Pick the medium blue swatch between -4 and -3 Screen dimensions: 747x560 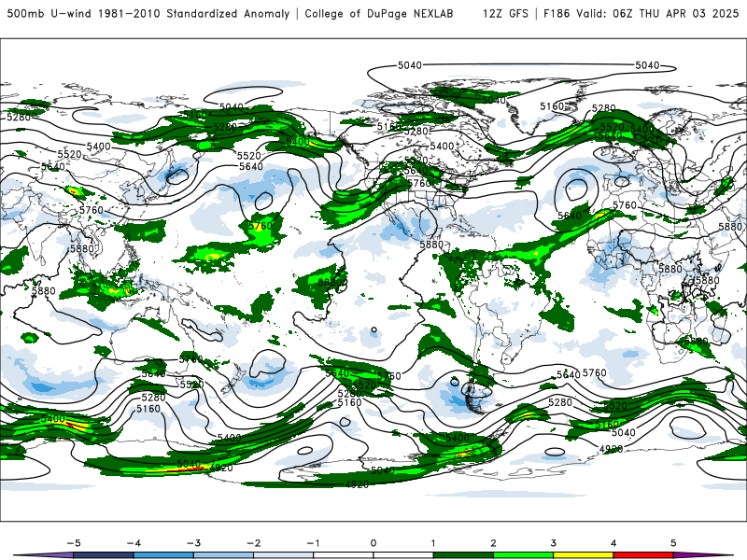coord(163,555)
